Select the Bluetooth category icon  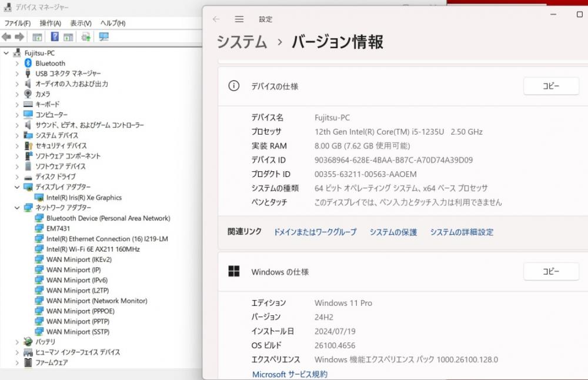point(28,63)
